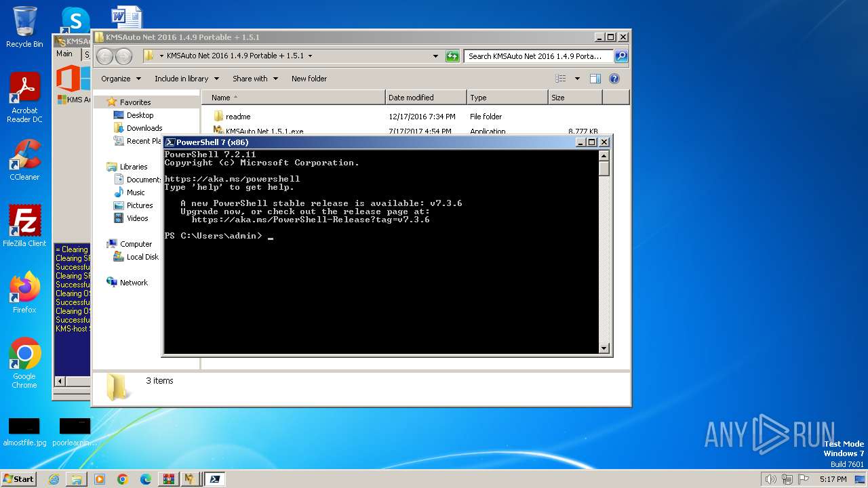This screenshot has width=868, height=488.
Task: Select the readme folder
Action: click(238, 117)
